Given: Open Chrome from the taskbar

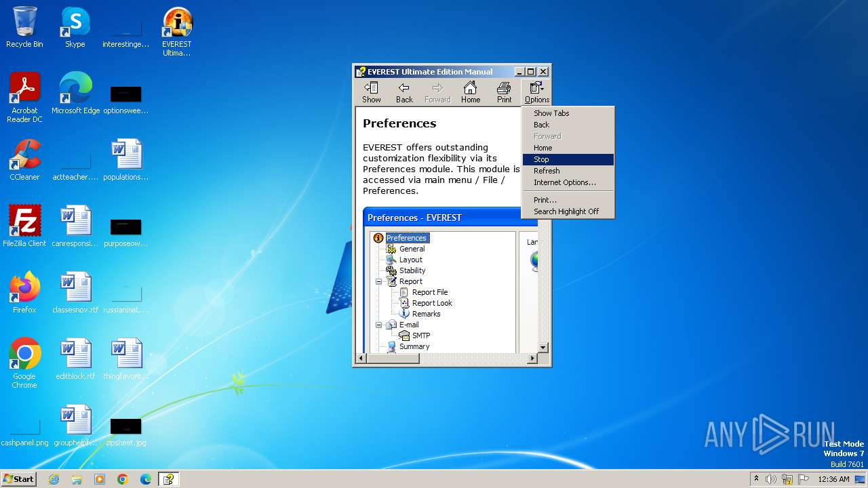Looking at the screenshot, I should click(x=123, y=479).
